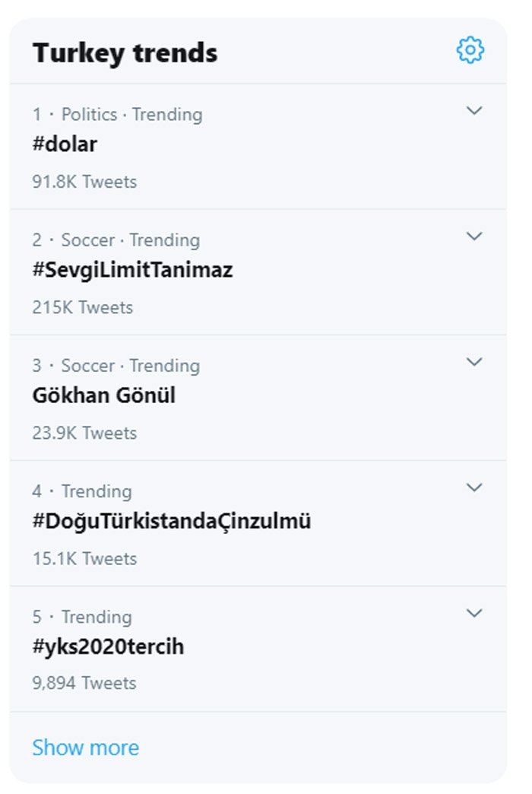Viewport: 532px width, 794px height.
Task: Click the 23.9K Tweets count
Action: tap(84, 433)
